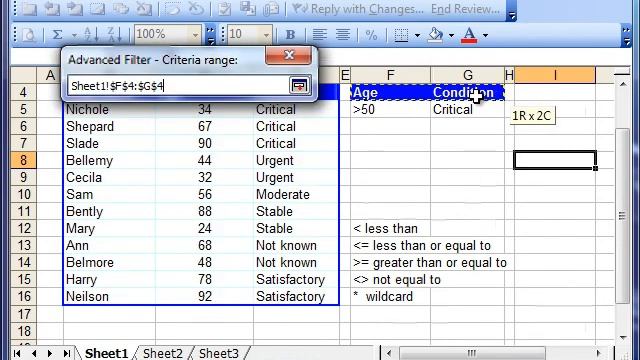
Task: Select the cell with name Neilson
Action: coord(109,296)
